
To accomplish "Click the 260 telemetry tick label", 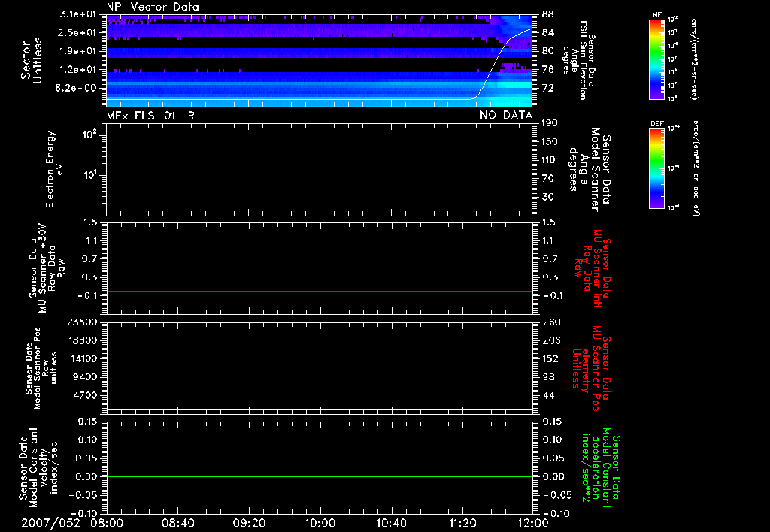I will 551,322.
